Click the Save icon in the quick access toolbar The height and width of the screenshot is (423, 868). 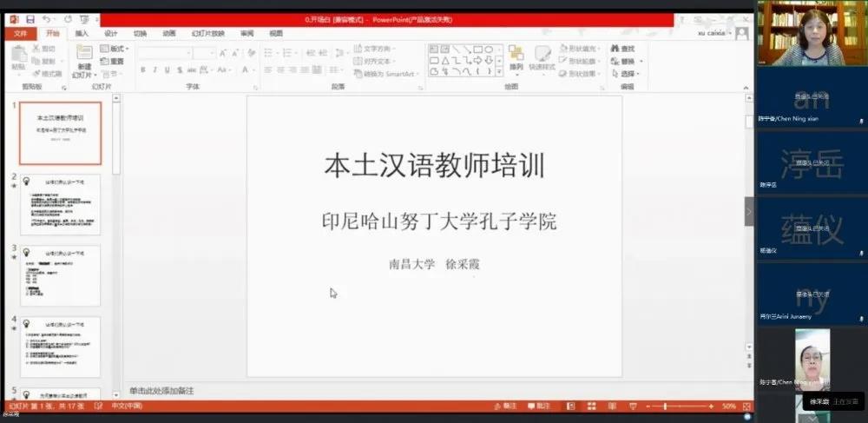pyautogui.click(x=30, y=19)
